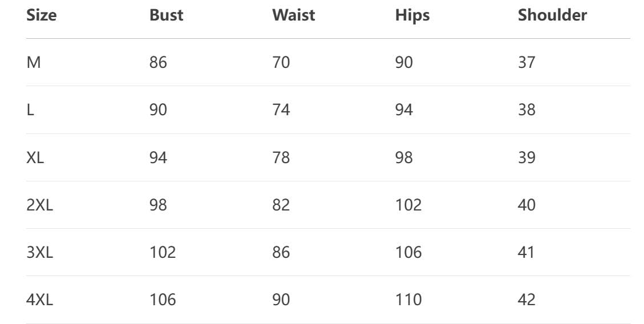Image resolution: width=644 pixels, height=324 pixels.
Task: Click the 3XL size row label
Action: point(39,252)
